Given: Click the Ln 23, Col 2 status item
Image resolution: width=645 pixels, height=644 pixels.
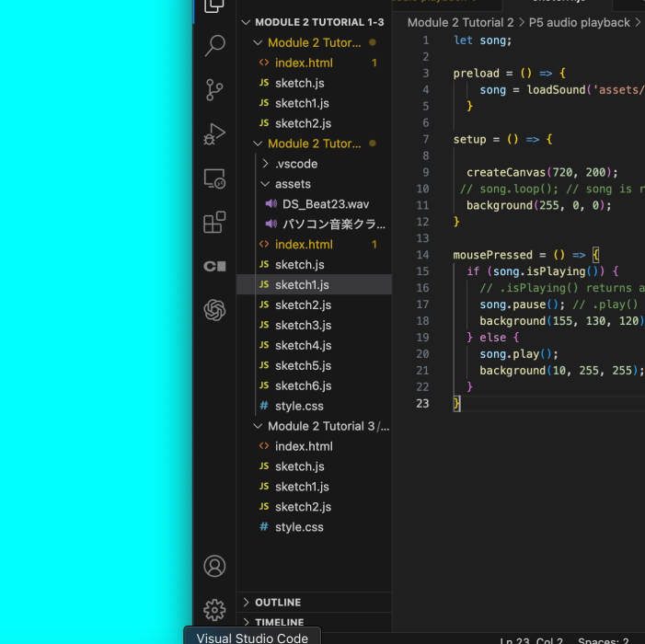Looking at the screenshot, I should click(531, 639).
